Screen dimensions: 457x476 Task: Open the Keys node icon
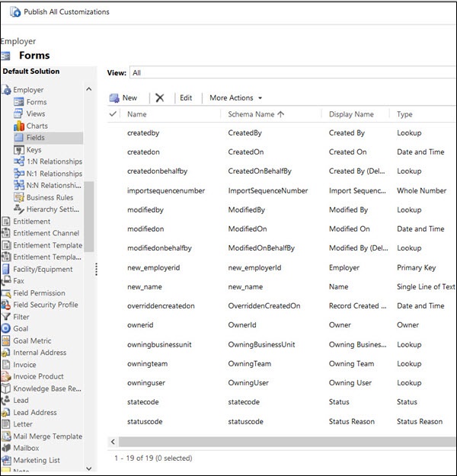pyautogui.click(x=19, y=150)
